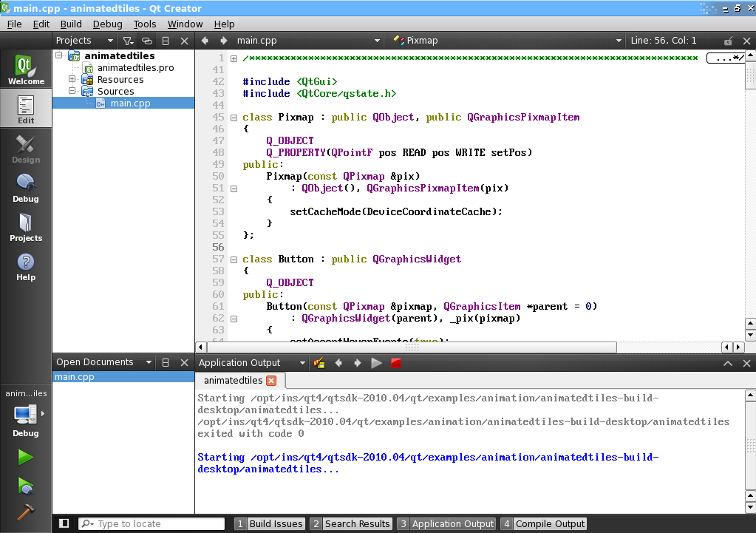Close the animatedtiles output tab
756x533 pixels.
tap(271, 381)
